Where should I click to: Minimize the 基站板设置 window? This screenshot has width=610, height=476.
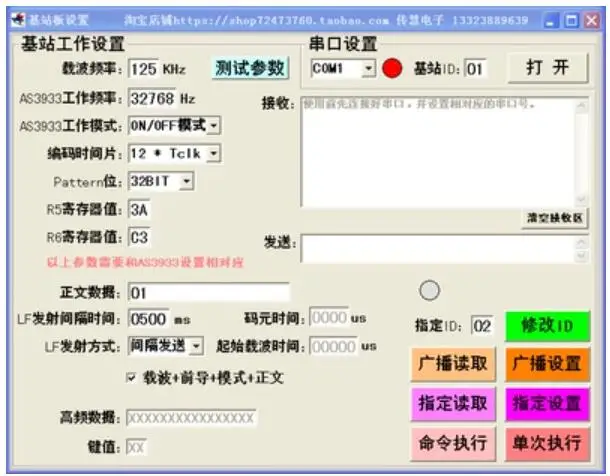(550, 20)
